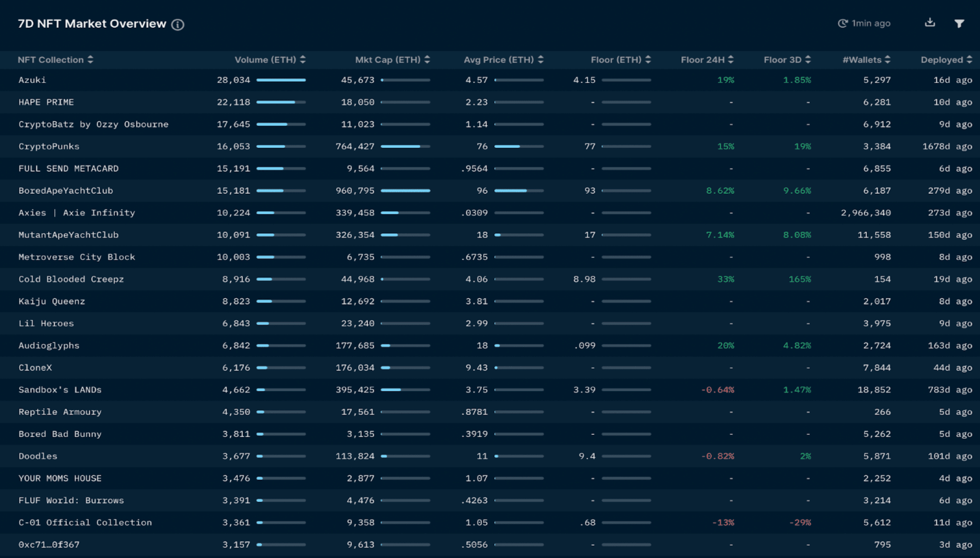Sort table by Floor 3D header
Screen dimensions: 980x558
tap(808, 60)
